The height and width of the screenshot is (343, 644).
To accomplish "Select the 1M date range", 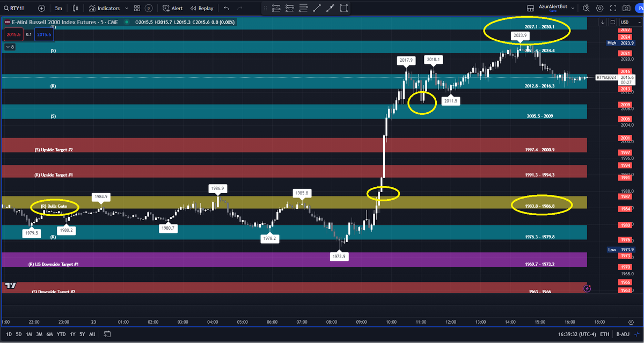I will pos(29,334).
